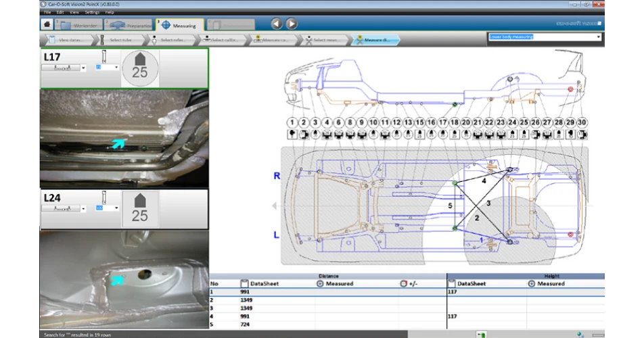Click the Select calibr... step button

click(x=222, y=40)
